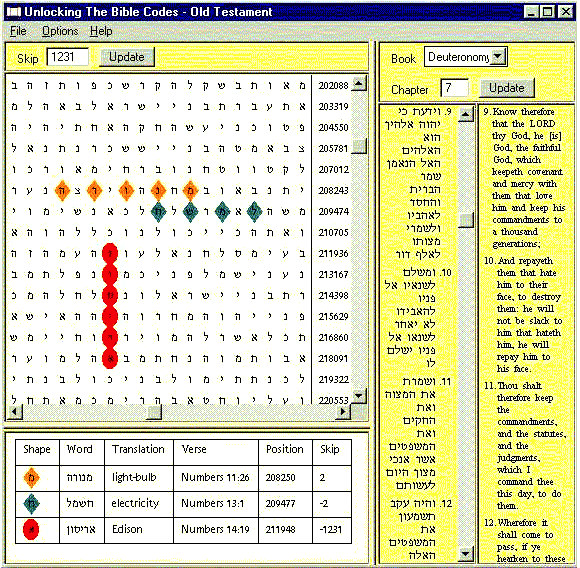Maximize the Bible Codes window

coord(548,12)
